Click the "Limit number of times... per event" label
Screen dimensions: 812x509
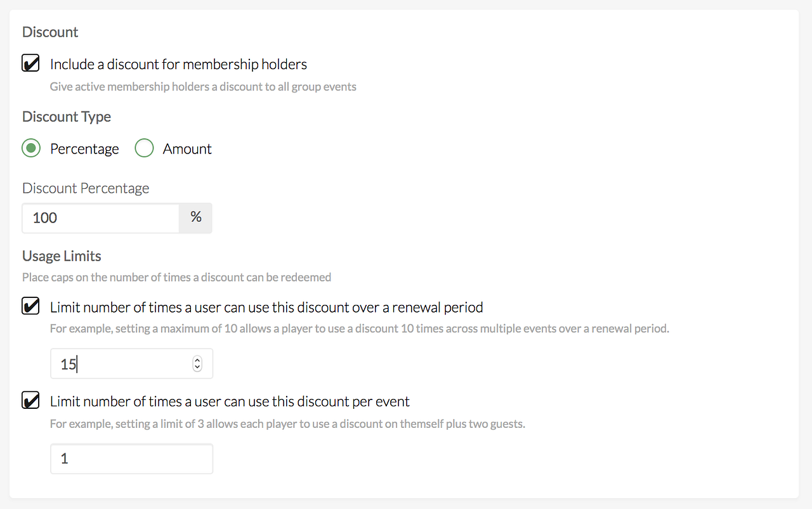pyautogui.click(x=230, y=401)
